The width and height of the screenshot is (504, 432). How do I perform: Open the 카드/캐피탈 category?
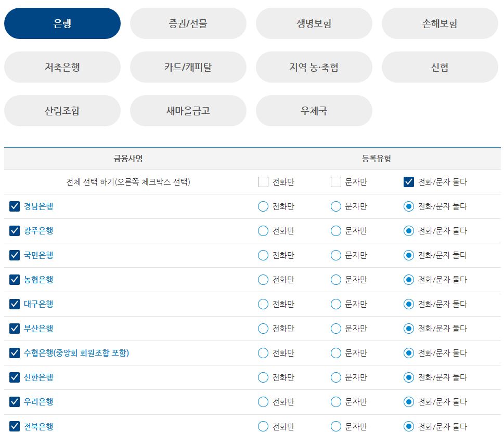(188, 67)
